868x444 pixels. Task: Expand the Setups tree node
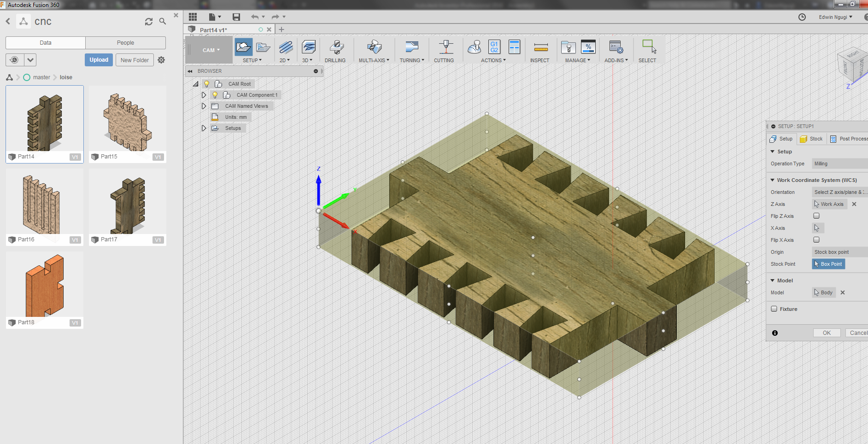coord(204,128)
